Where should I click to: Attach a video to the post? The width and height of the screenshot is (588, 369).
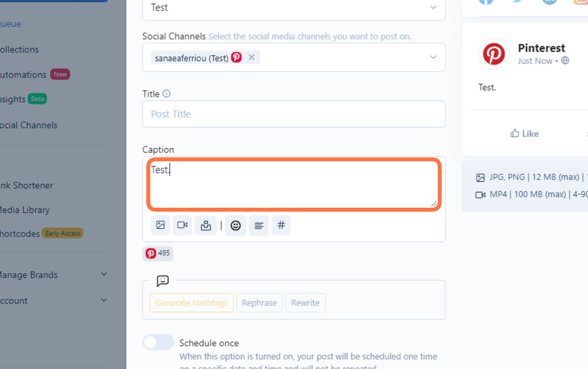pyautogui.click(x=182, y=225)
